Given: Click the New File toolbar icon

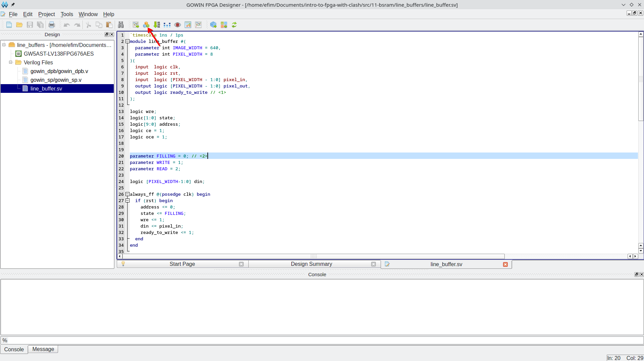Looking at the screenshot, I should pos(9,25).
